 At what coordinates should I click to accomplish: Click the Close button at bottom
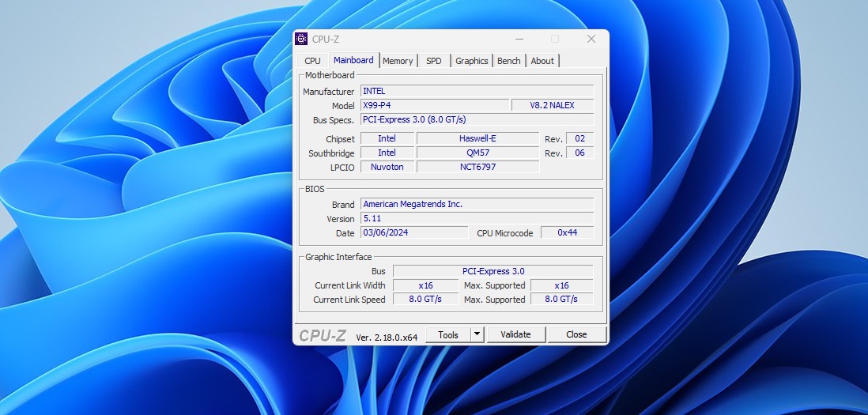[x=577, y=335]
